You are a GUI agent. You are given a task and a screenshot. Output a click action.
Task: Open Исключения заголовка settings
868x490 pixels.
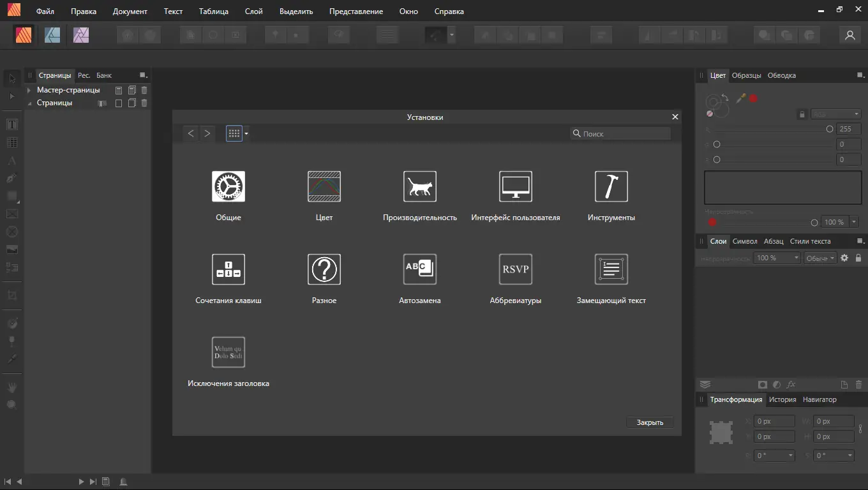tap(228, 352)
